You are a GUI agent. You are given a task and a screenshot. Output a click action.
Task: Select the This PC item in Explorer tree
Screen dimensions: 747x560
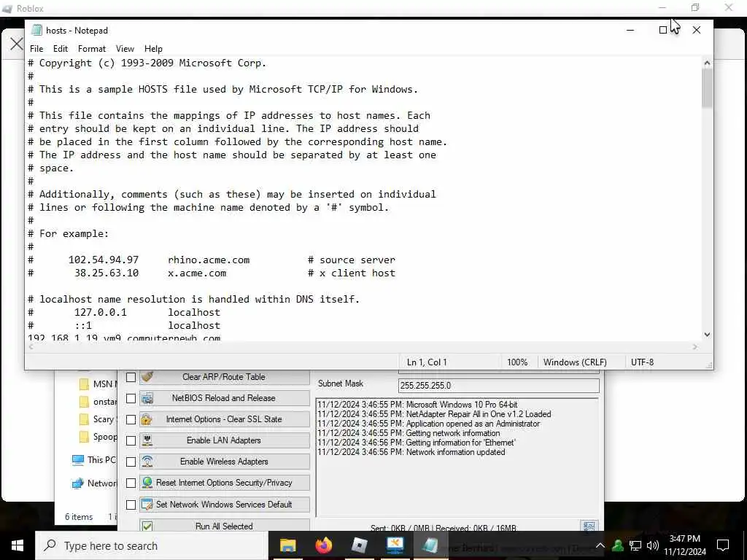[94, 459]
